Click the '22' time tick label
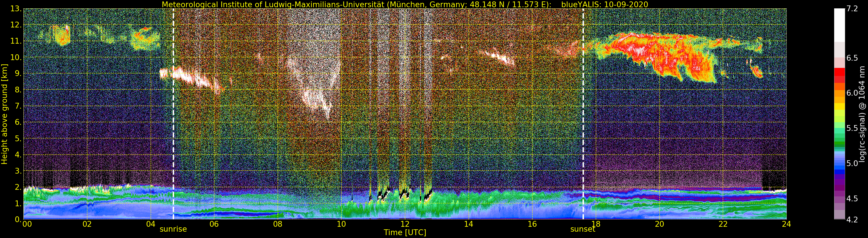The image size is (868, 238). [x=723, y=224]
